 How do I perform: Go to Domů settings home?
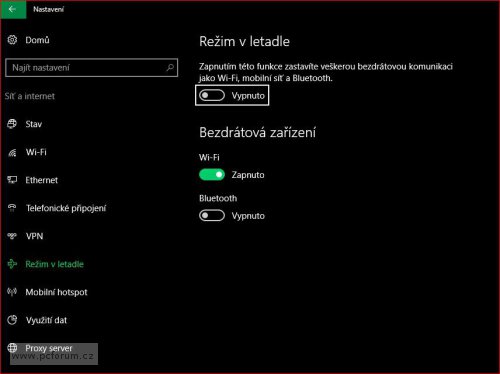(37, 40)
